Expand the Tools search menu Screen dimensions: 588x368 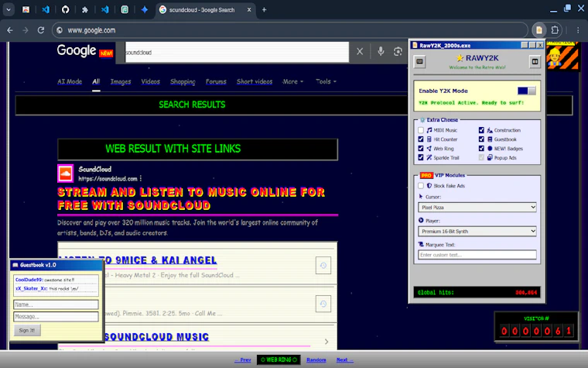[x=326, y=81]
